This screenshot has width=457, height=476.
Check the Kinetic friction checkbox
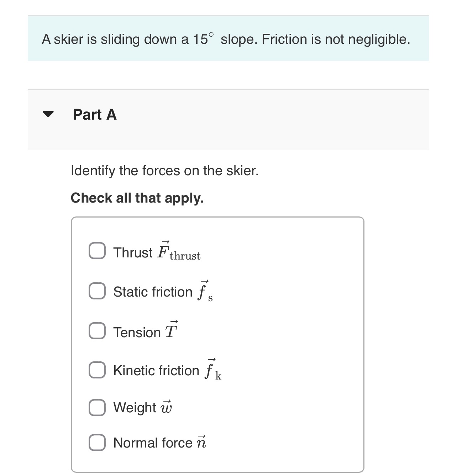(x=97, y=370)
